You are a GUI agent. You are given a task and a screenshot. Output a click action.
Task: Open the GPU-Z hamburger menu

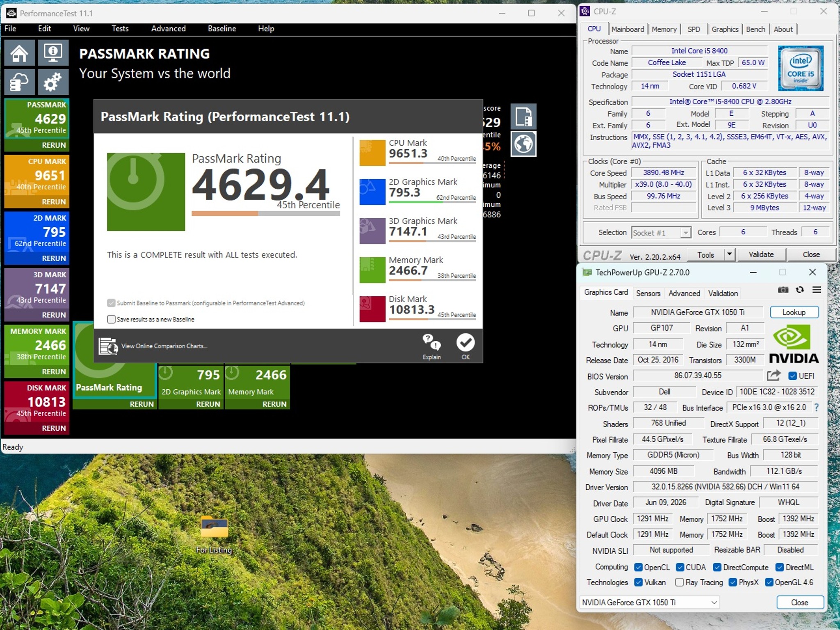point(817,290)
